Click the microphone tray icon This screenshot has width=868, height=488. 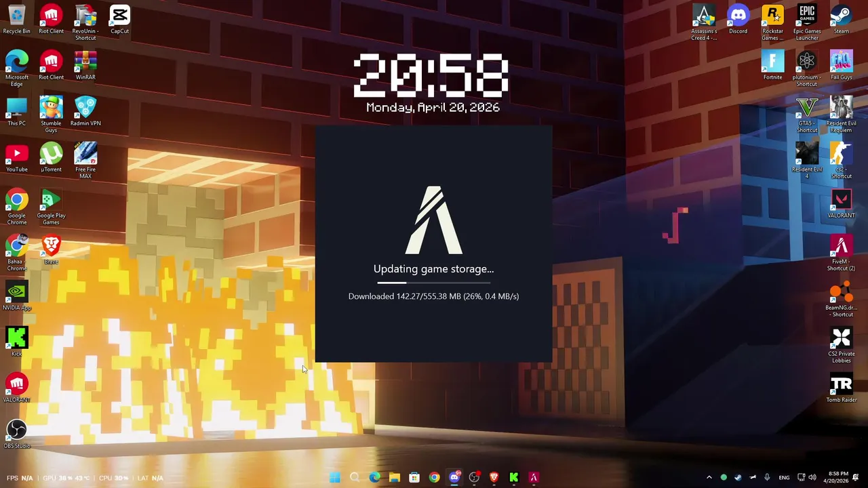click(767, 478)
